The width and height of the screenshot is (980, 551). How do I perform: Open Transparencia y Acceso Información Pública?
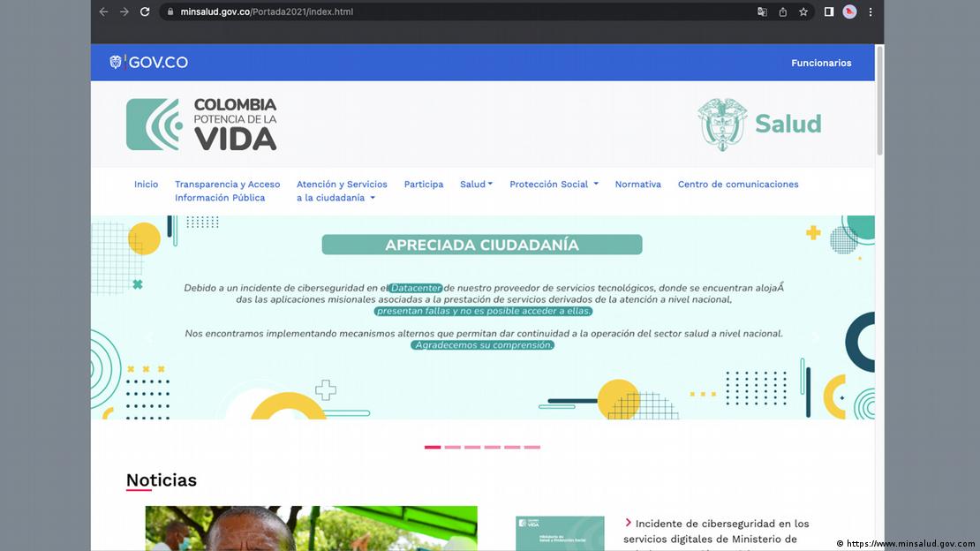pyautogui.click(x=228, y=191)
